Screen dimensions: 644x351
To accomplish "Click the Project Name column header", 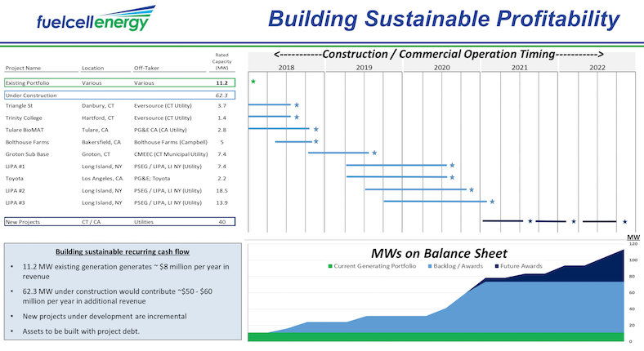I will 23,68.
